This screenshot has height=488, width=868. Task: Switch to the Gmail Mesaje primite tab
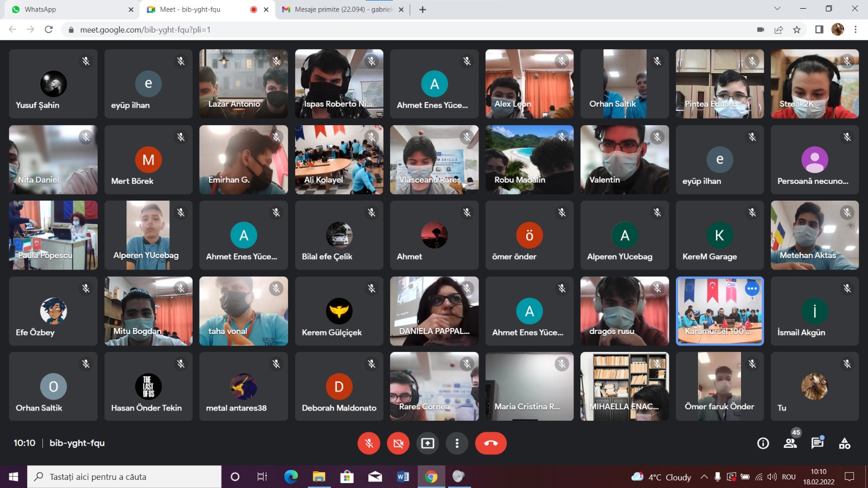pos(342,9)
